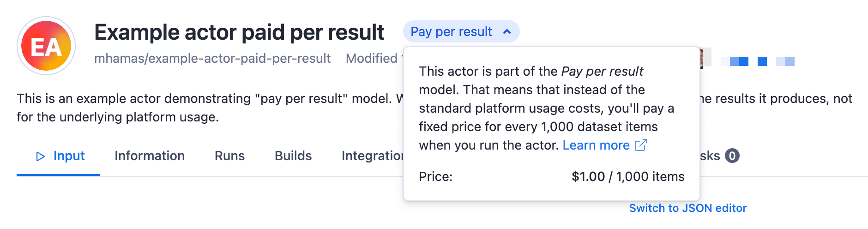Collapse the Pay per result chevron arrow
Screen dimensions: 868x229
coord(507,32)
